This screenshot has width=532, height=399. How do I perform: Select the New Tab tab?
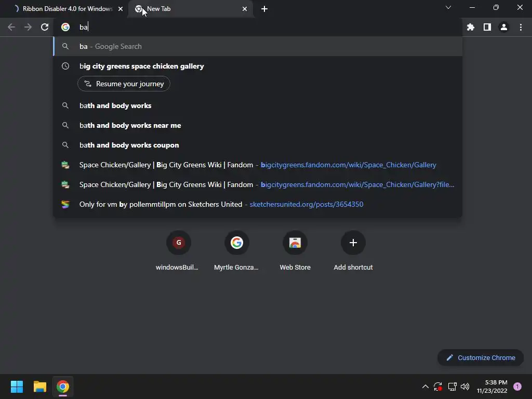click(x=191, y=9)
